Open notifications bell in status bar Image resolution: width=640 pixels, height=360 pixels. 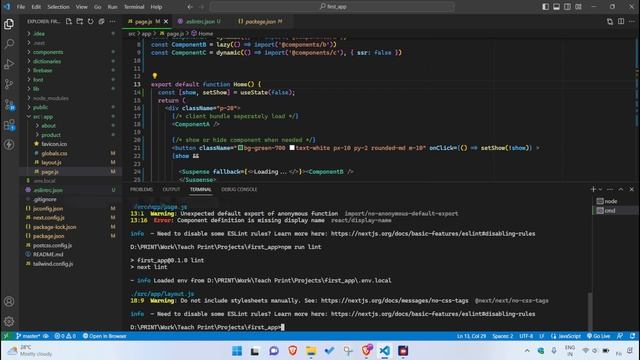click(632, 336)
